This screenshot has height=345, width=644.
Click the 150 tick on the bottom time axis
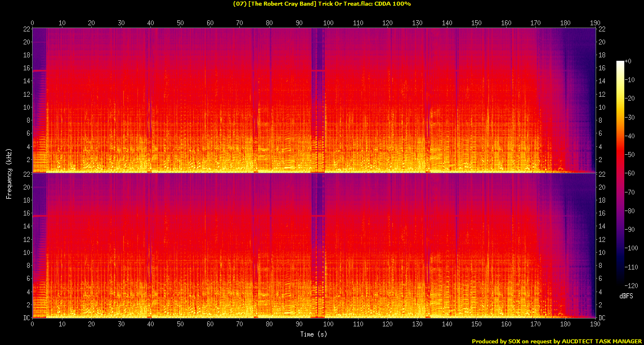tap(476, 325)
